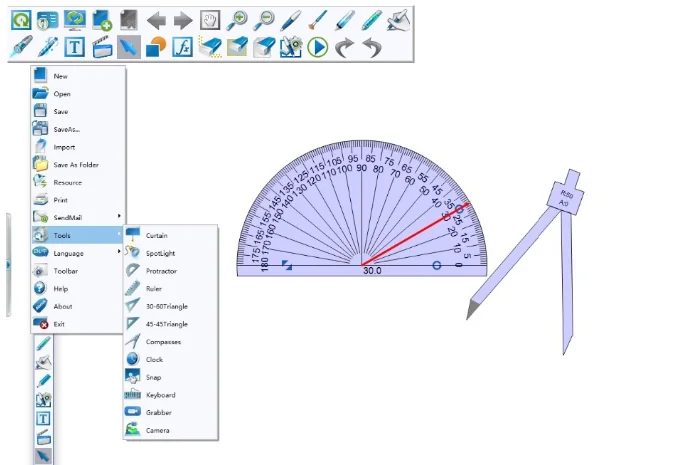675x465 pixels.
Task: Select Protractor in Tools submenu
Action: coord(170,271)
